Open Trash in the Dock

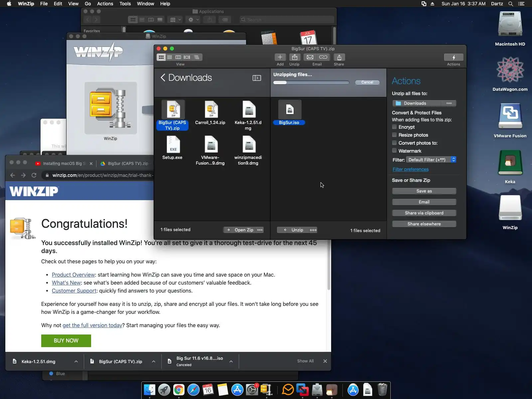(x=382, y=390)
